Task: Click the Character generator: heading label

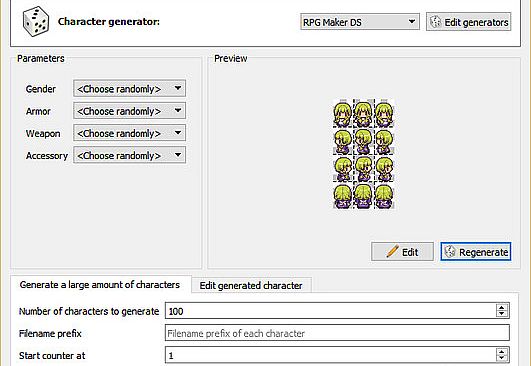Action: point(109,22)
